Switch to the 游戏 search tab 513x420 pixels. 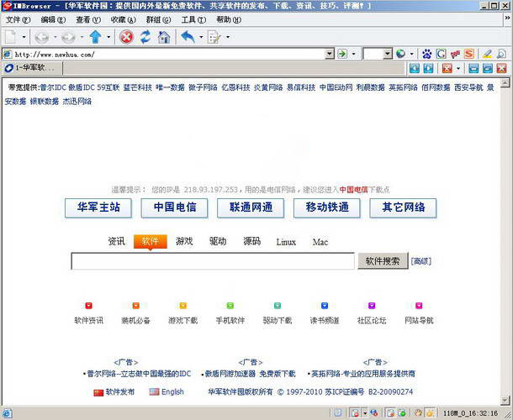click(x=184, y=242)
